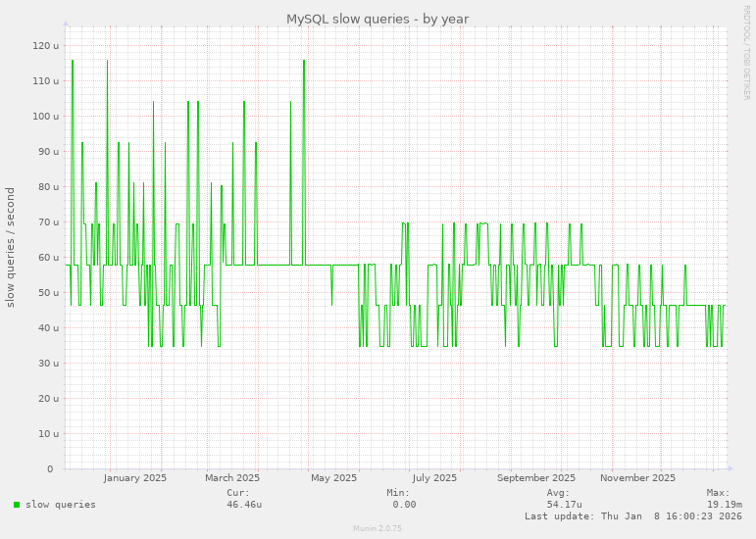Click the '110 u' y-axis label
Viewport: 756px width, 539px height.
tap(46, 81)
